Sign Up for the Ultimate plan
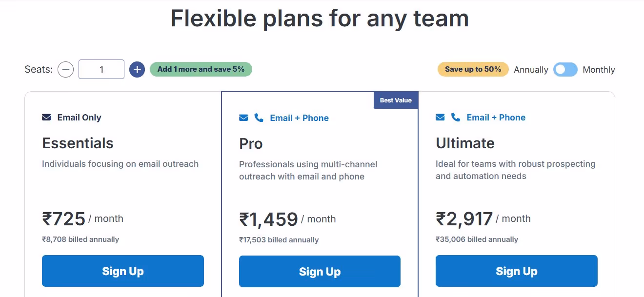 coord(516,271)
